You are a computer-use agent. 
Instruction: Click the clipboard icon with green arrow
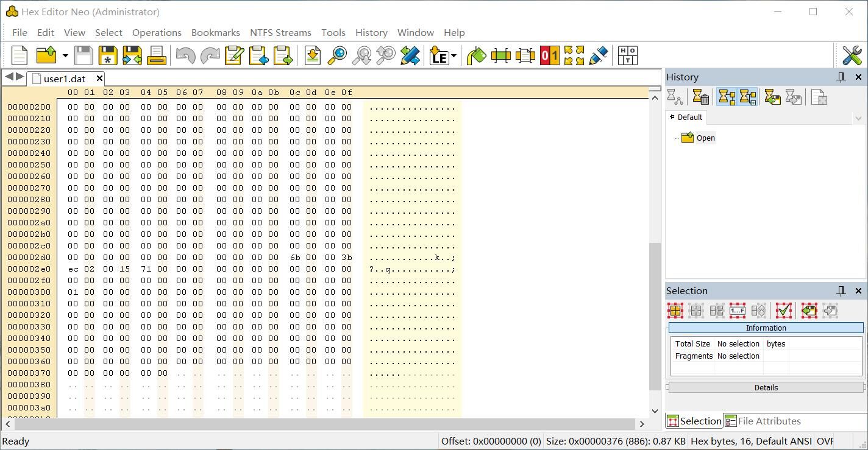[283, 55]
